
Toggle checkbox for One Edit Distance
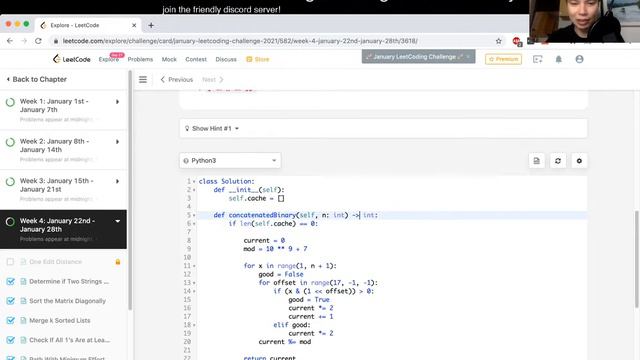10,262
